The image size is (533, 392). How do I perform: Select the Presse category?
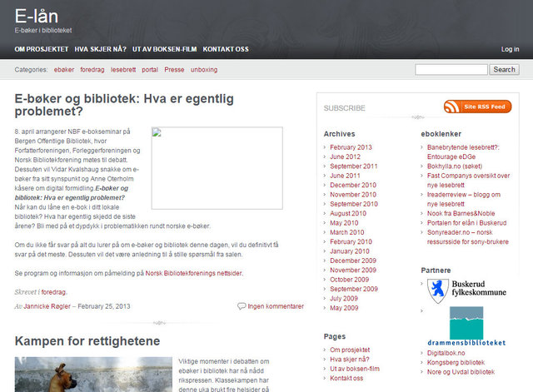point(174,70)
